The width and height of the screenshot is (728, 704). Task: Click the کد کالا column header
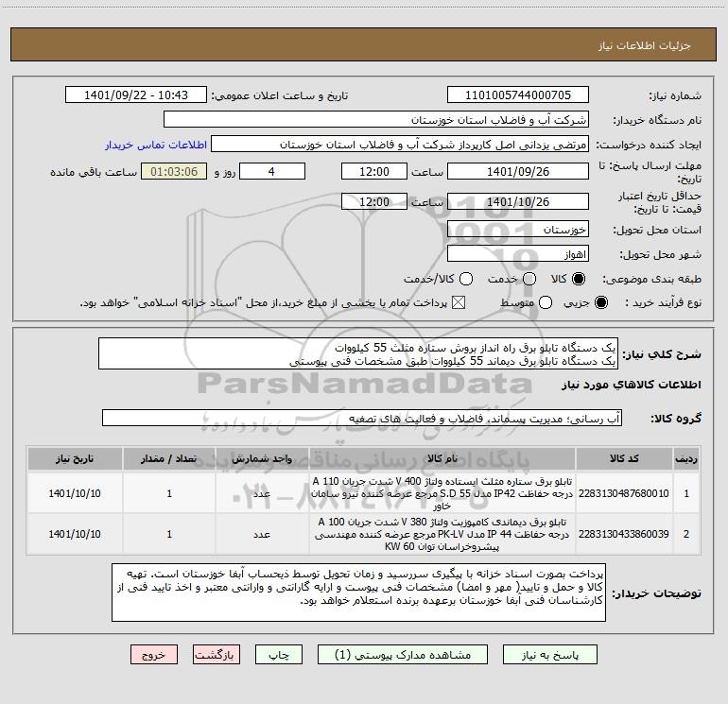point(624,459)
